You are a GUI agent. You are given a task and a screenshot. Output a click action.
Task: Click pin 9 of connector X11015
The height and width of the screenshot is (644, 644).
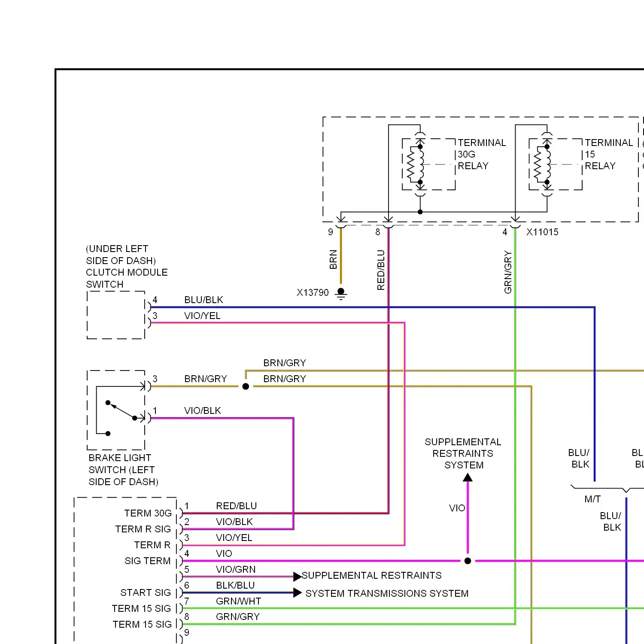click(x=331, y=232)
